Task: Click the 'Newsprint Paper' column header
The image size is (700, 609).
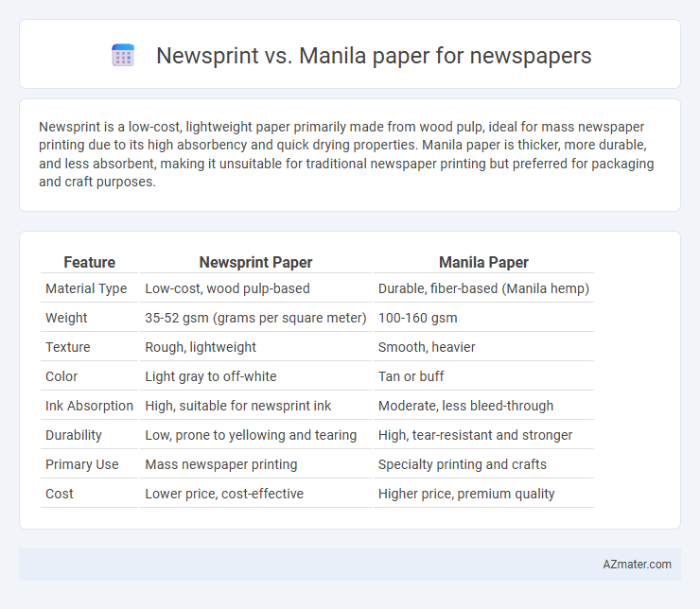Action: tap(255, 262)
